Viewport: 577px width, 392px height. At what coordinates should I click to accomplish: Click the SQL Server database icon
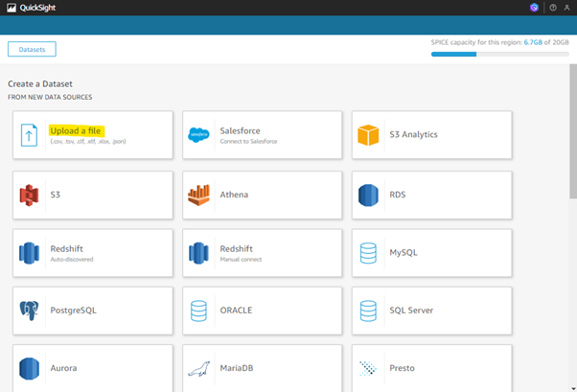pos(368,311)
